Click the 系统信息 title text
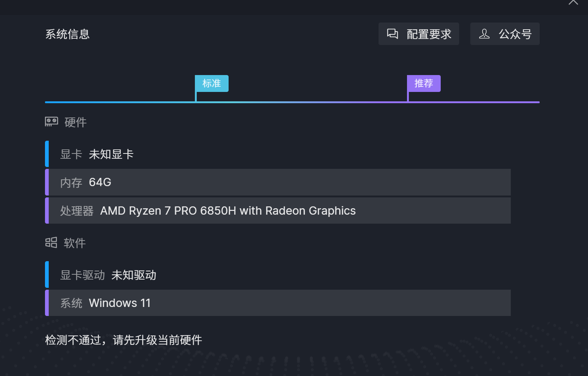The image size is (588, 376). [x=67, y=34]
